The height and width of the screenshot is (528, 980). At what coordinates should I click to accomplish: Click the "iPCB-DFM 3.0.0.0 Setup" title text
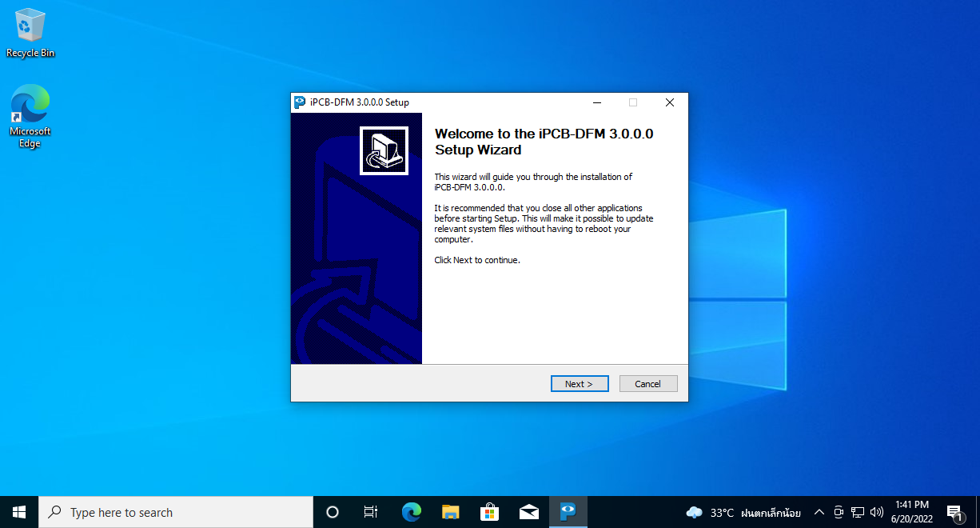click(360, 102)
